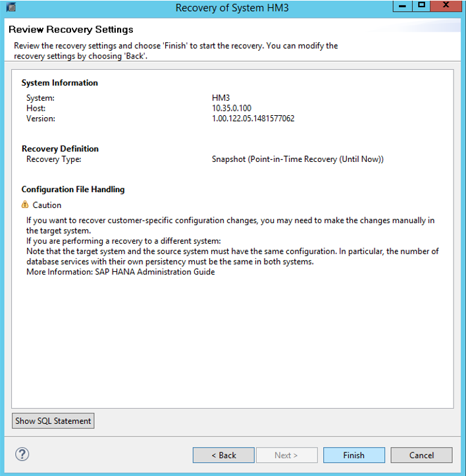Click the Host label
This screenshot has height=476, width=466.
coord(36,108)
